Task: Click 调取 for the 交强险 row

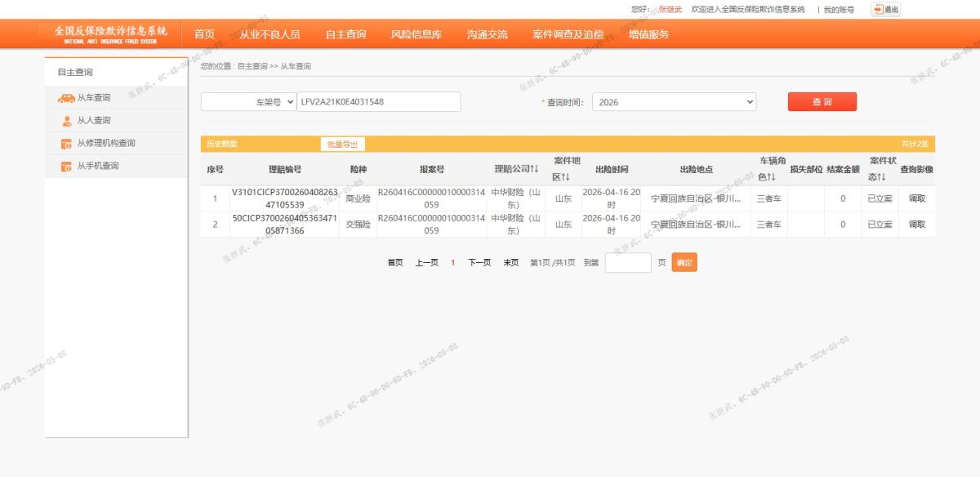Action: [x=917, y=225]
